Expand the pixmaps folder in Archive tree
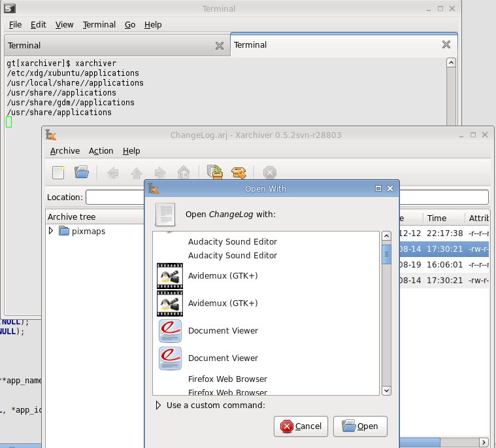The height and width of the screenshot is (448, 496). coord(52,231)
